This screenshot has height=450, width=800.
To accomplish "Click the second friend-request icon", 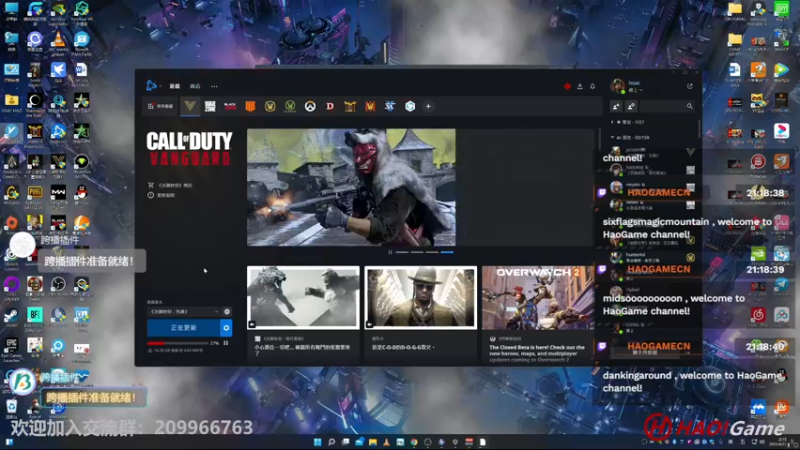I will click(631, 106).
